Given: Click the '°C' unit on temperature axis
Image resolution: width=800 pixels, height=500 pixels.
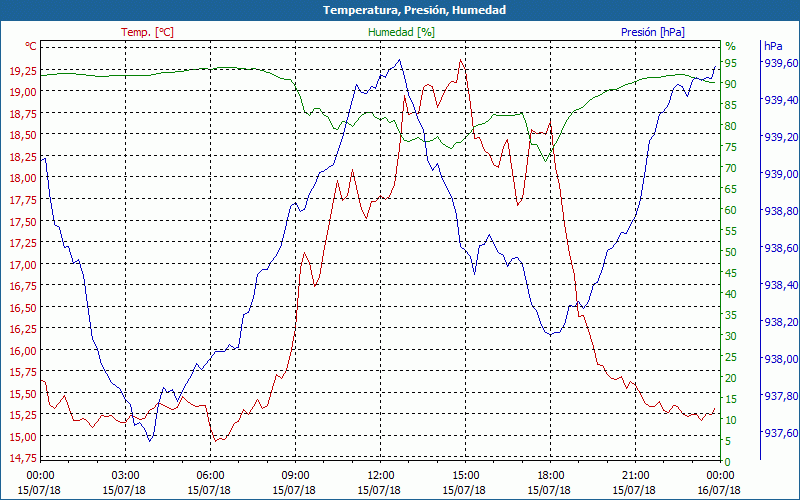Looking at the screenshot, I should [31, 46].
